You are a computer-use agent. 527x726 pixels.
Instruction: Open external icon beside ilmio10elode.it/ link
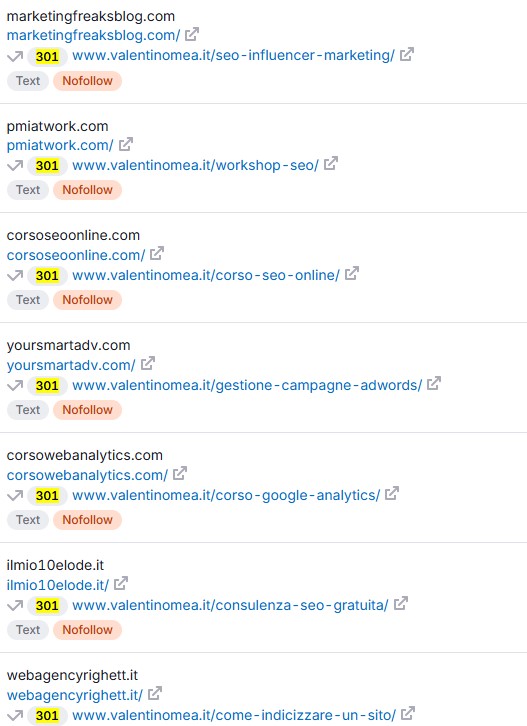[x=120, y=584]
